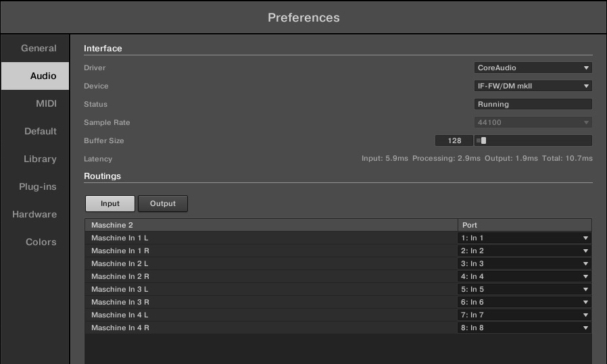Open the Colors preferences tab

point(35,242)
